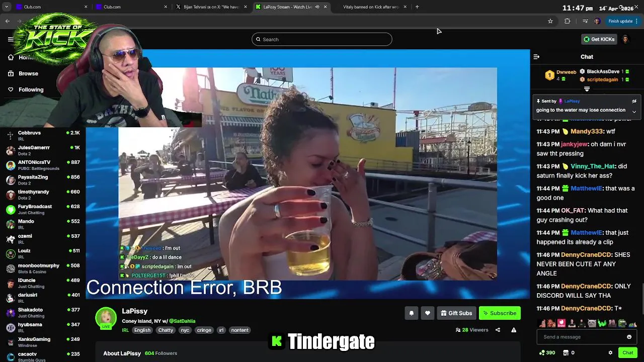
Task: Open browser extensions puzzle icon
Action: pyautogui.click(x=568, y=21)
